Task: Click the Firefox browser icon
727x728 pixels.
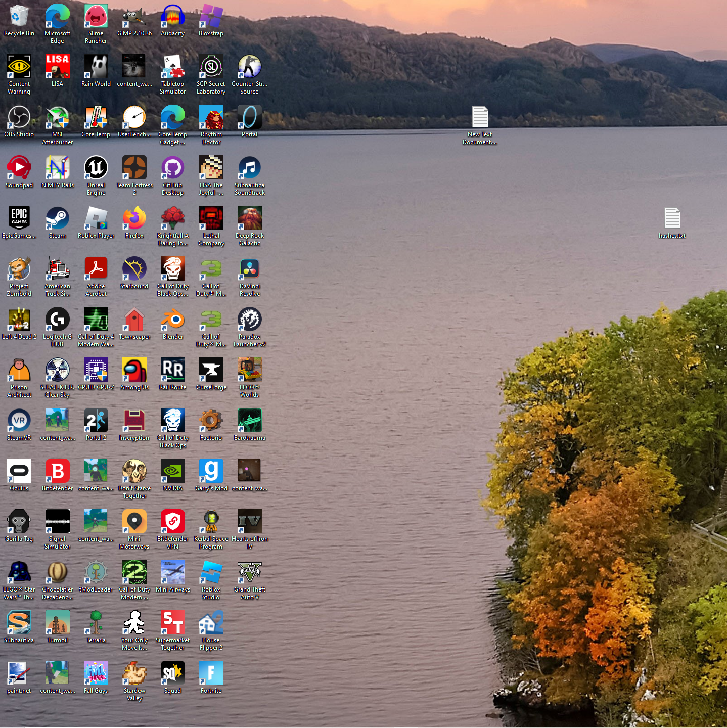Action: pyautogui.click(x=134, y=218)
